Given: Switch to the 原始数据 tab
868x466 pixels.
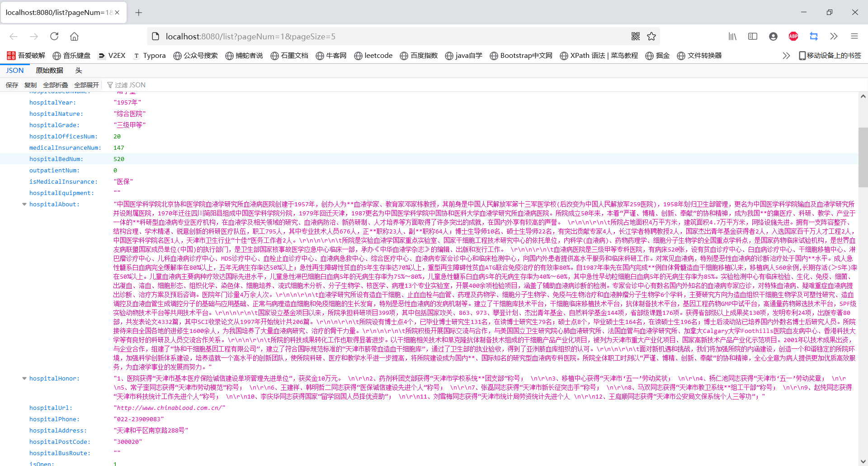Looking at the screenshot, I should coord(49,70).
